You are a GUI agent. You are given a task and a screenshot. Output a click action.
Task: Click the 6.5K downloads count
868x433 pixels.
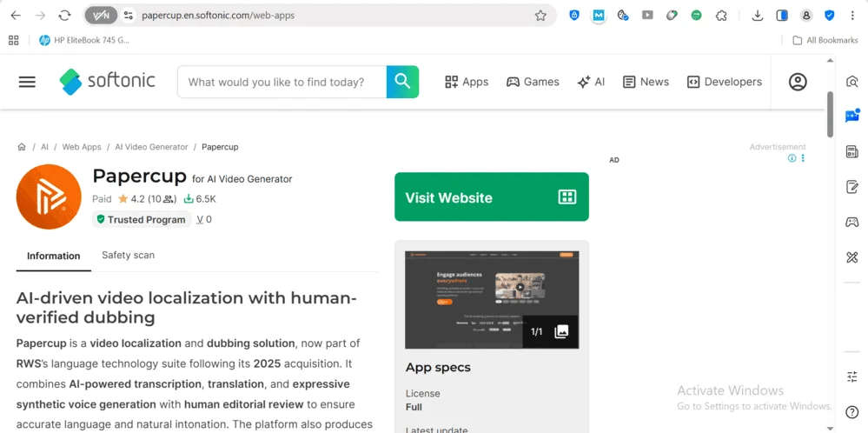pos(200,199)
